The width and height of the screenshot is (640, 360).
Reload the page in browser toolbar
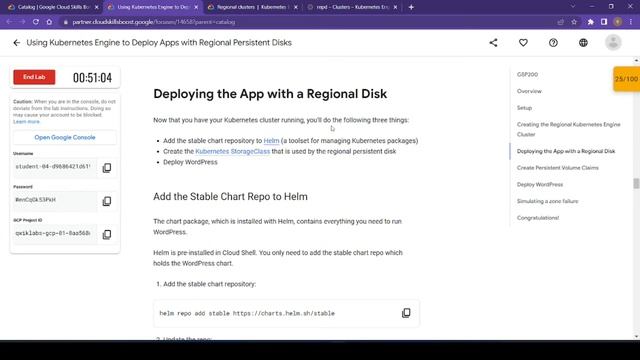[x=36, y=22]
